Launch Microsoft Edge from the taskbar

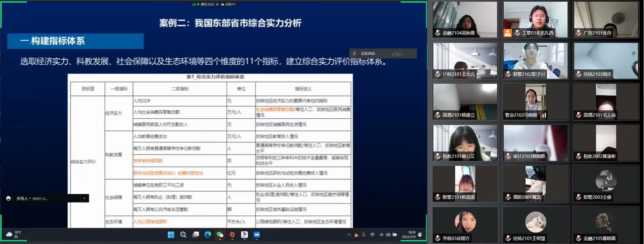click(208, 235)
